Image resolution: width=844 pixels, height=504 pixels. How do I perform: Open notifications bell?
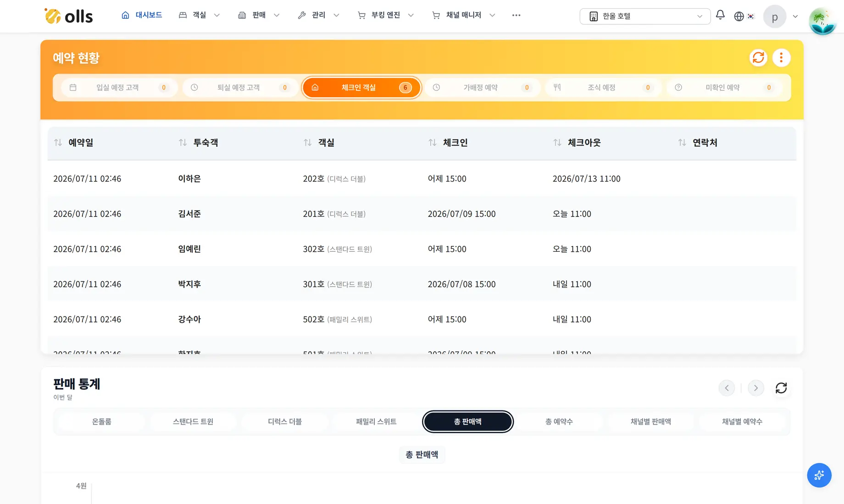(x=720, y=15)
